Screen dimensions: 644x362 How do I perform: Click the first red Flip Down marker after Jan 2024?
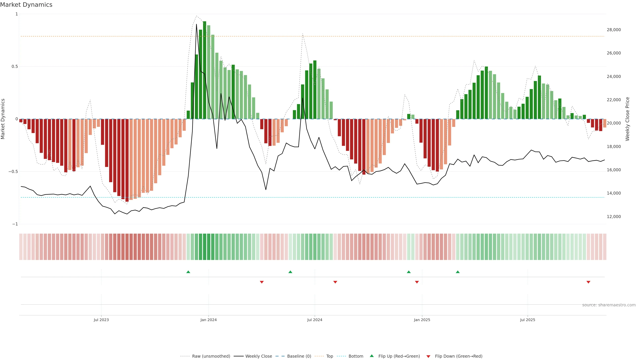(262, 282)
